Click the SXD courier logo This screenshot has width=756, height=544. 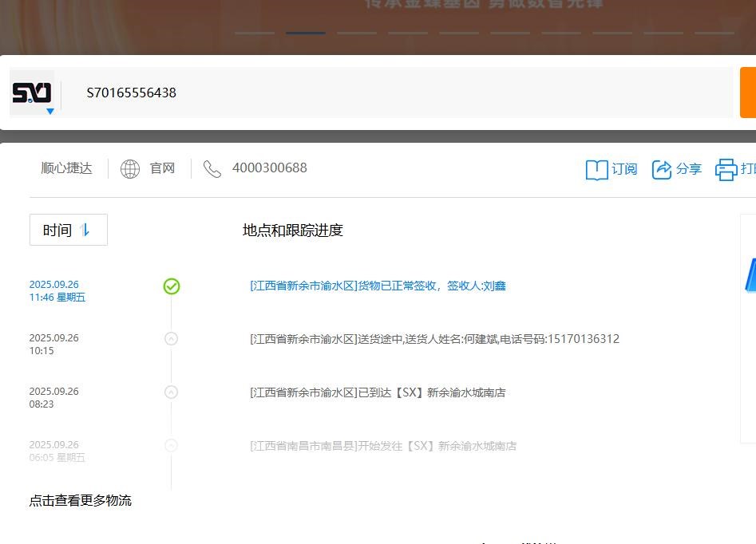point(32,93)
